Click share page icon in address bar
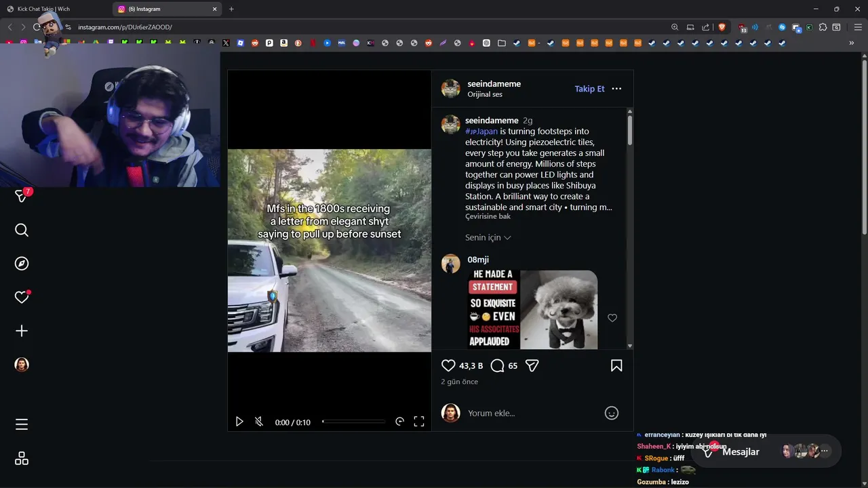This screenshot has width=868, height=488. tap(706, 27)
